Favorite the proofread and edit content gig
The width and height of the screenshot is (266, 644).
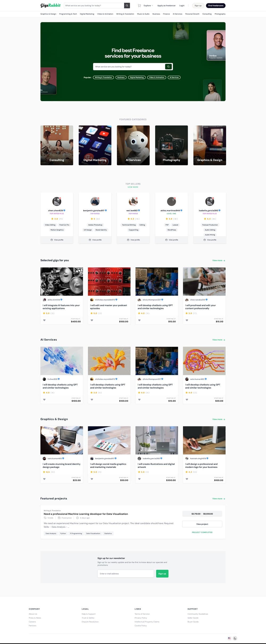[x=187, y=320]
